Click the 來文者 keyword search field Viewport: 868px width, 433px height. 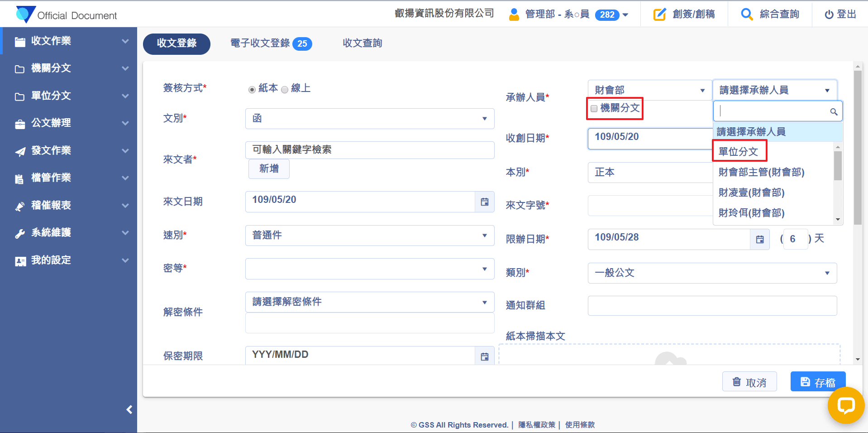369,150
